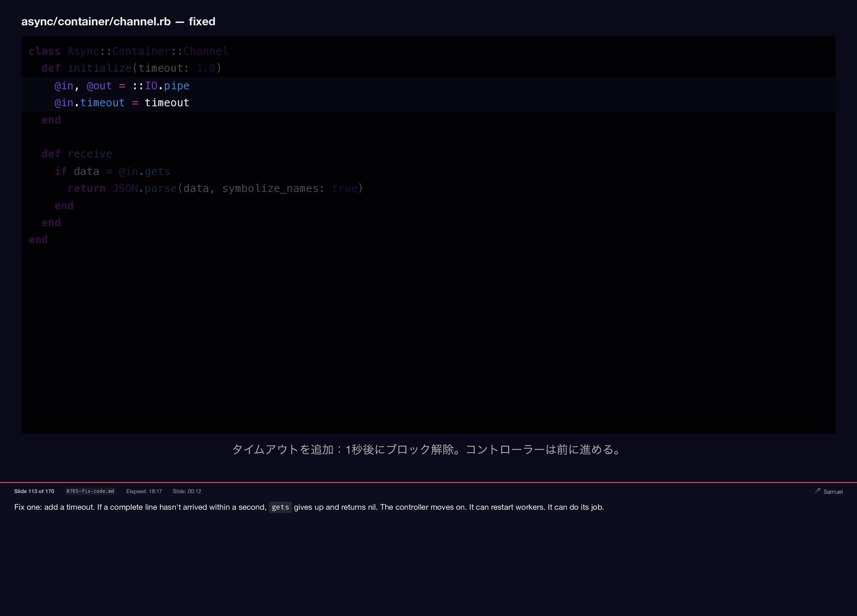Click the if data = @in.gets line

[x=112, y=171]
